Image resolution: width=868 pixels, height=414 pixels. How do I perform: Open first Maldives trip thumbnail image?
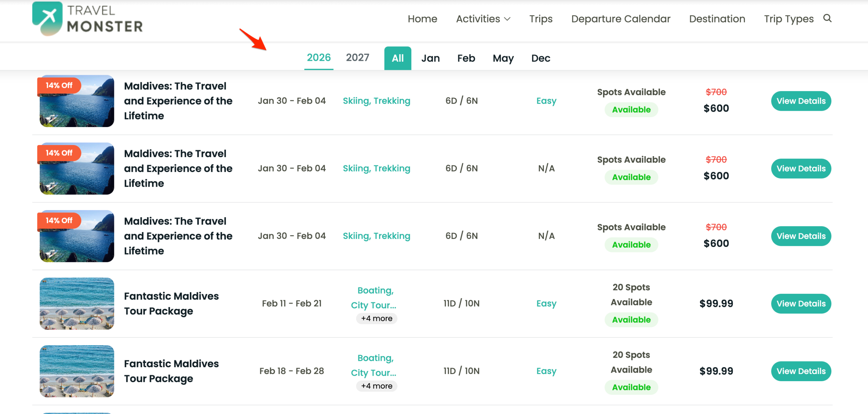point(77,101)
